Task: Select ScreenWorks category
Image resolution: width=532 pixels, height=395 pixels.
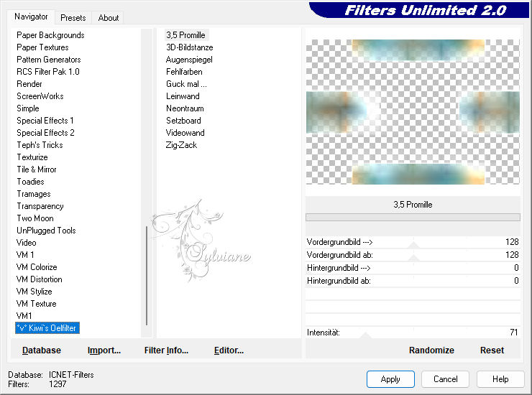Action: (40, 96)
